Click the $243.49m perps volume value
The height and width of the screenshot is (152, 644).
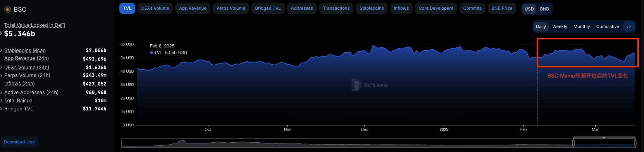95,75
